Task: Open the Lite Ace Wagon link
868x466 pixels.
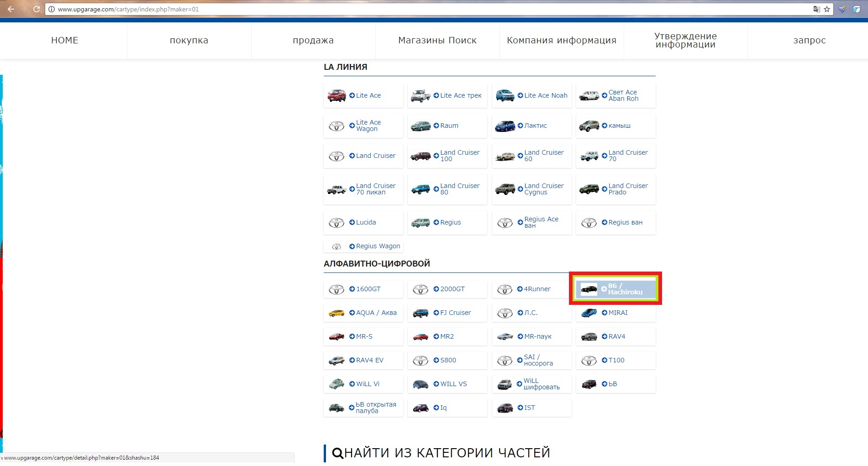Action: (368, 126)
